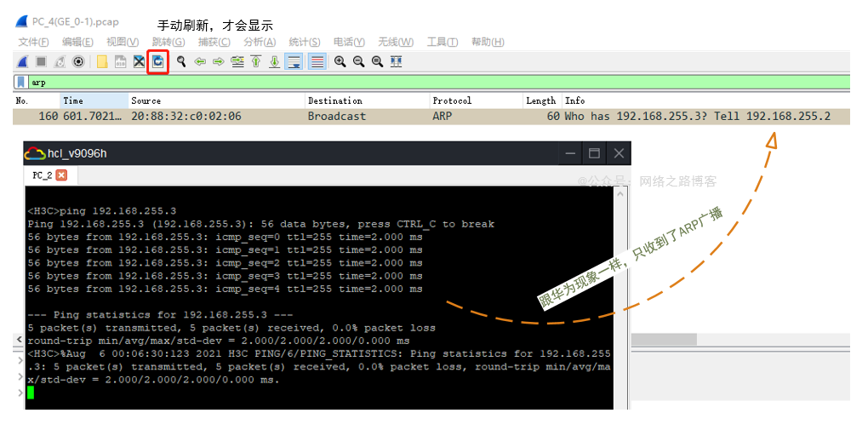Switch to the PC_2 terminal tab

pyautogui.click(x=42, y=175)
